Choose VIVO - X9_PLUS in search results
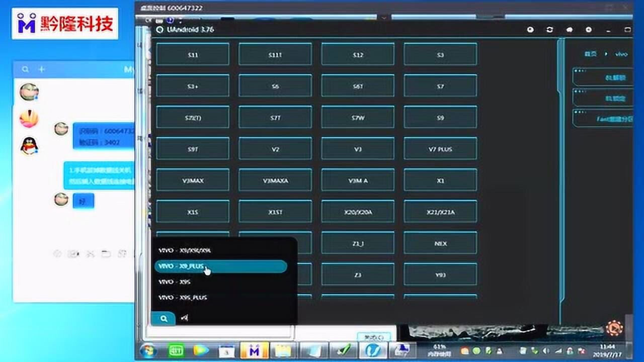This screenshot has width=644, height=362. pyautogui.click(x=221, y=266)
